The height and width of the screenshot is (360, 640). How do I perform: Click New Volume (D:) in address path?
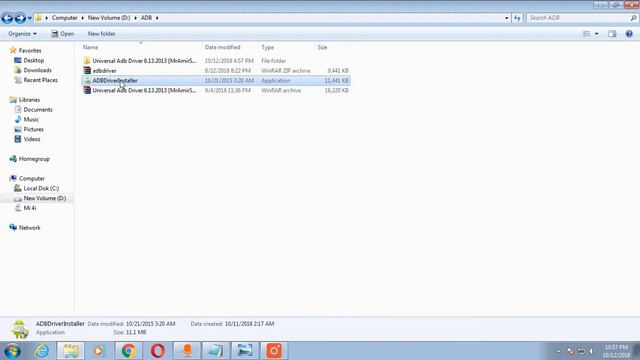pos(109,18)
